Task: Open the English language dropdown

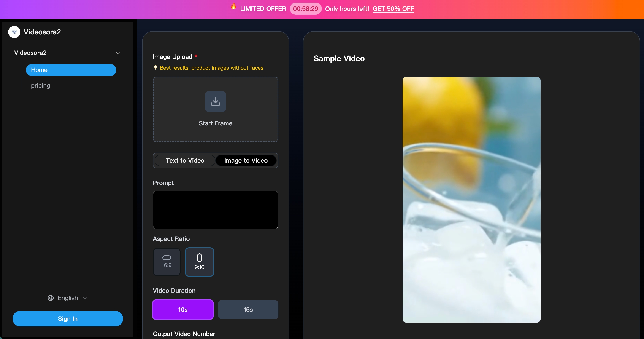Action: click(x=68, y=298)
